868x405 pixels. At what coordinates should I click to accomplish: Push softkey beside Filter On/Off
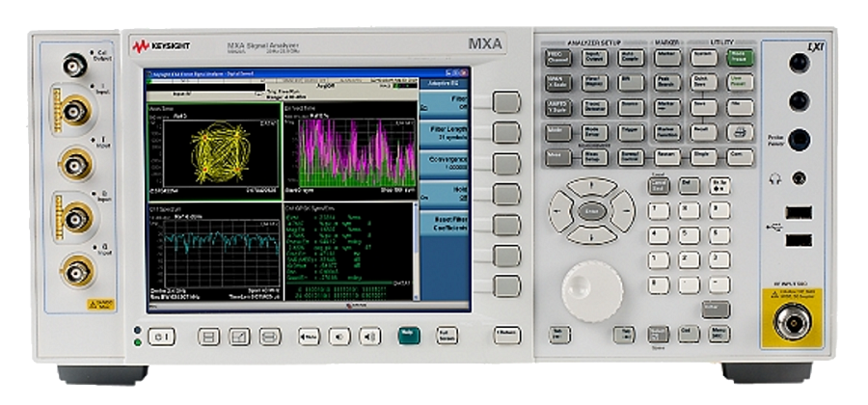click(x=506, y=102)
